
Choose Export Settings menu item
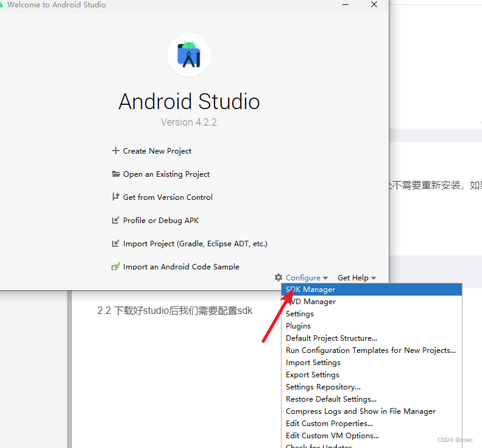coord(372,375)
